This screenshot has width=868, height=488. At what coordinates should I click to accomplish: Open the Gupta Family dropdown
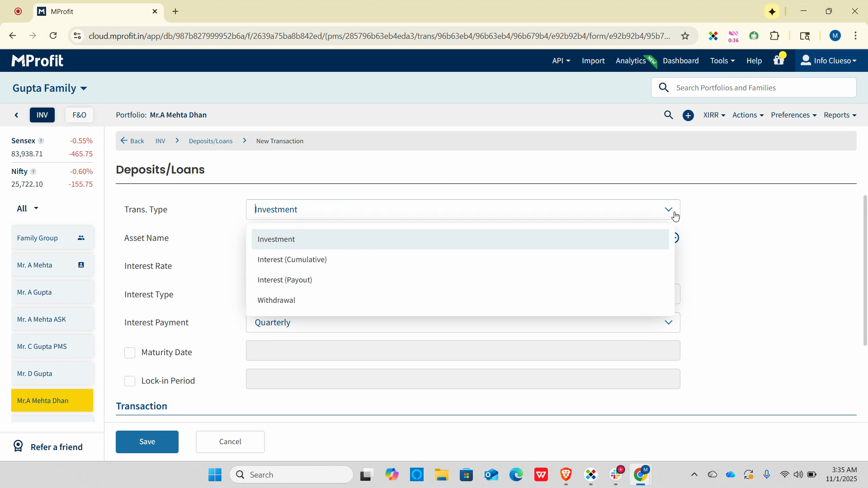click(x=50, y=88)
